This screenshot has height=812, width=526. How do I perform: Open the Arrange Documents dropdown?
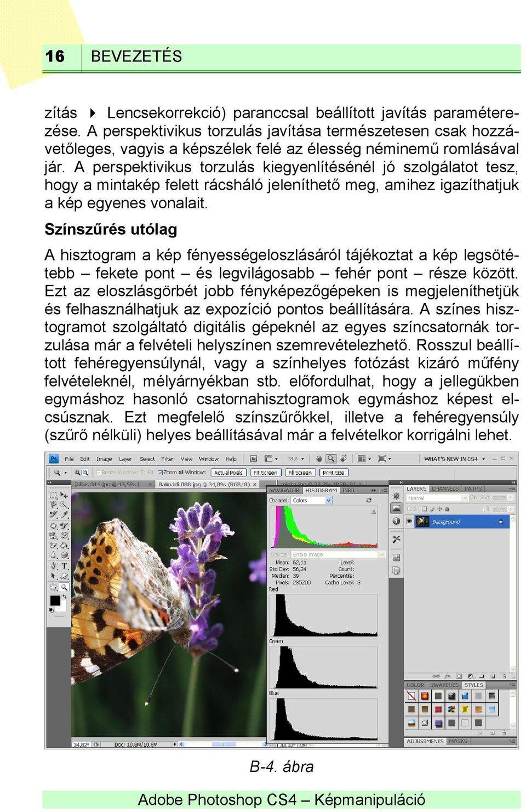pyautogui.click(x=365, y=458)
